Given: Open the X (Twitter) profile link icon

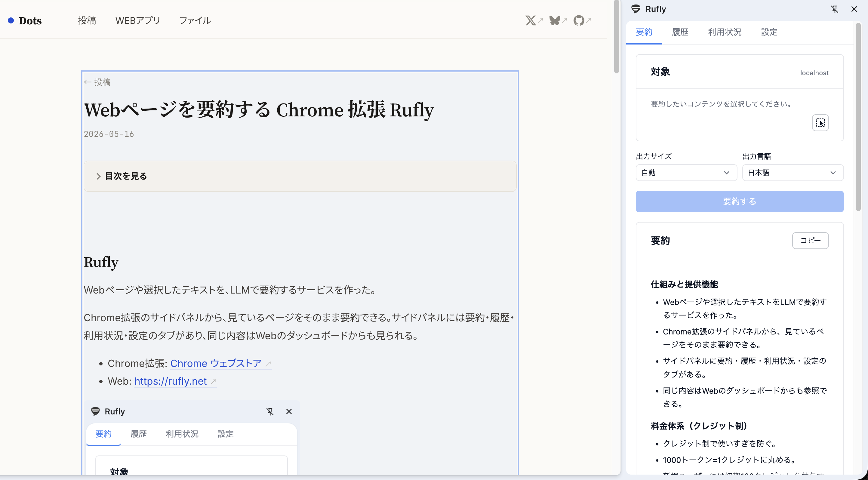Looking at the screenshot, I should point(530,20).
